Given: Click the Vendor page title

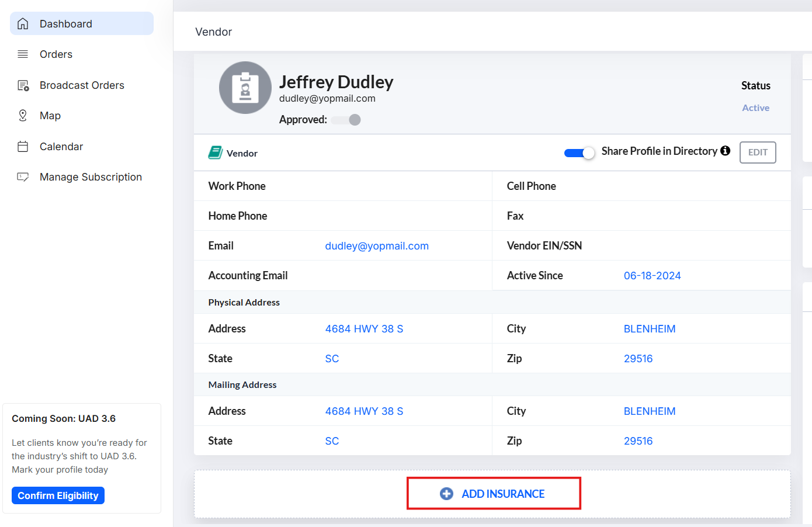Looking at the screenshot, I should [213, 32].
